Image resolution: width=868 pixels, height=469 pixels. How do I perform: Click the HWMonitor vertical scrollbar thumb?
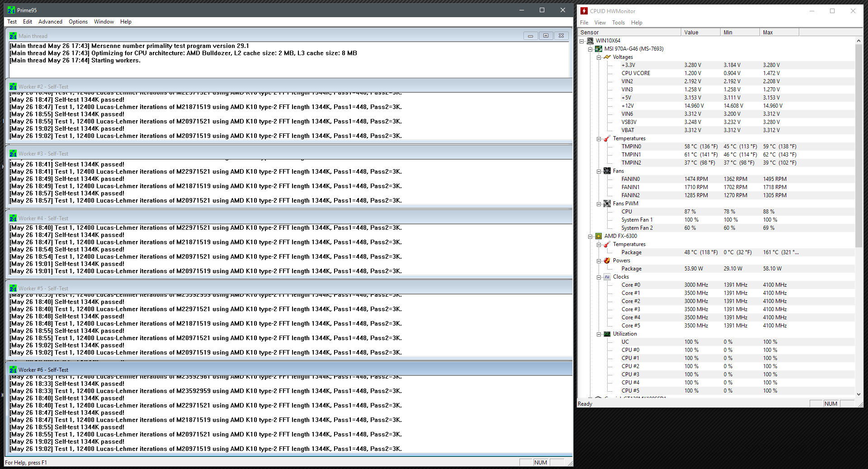click(x=859, y=146)
